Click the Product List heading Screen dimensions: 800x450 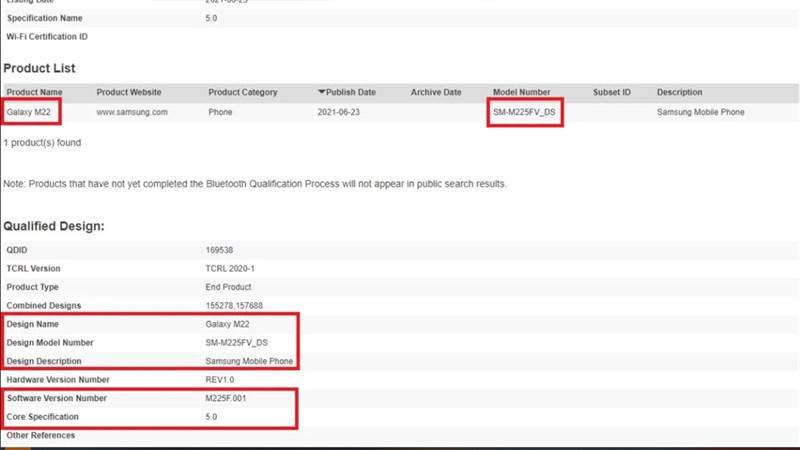39,68
